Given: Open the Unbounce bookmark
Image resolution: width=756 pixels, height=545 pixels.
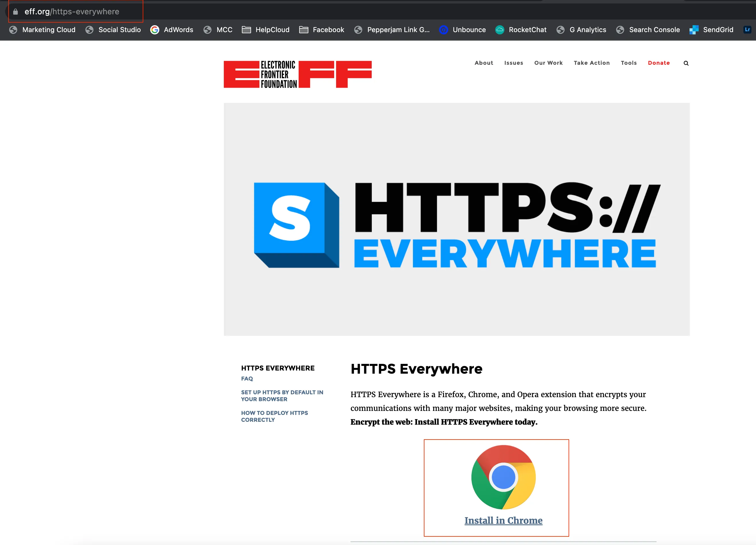Looking at the screenshot, I should coord(462,30).
